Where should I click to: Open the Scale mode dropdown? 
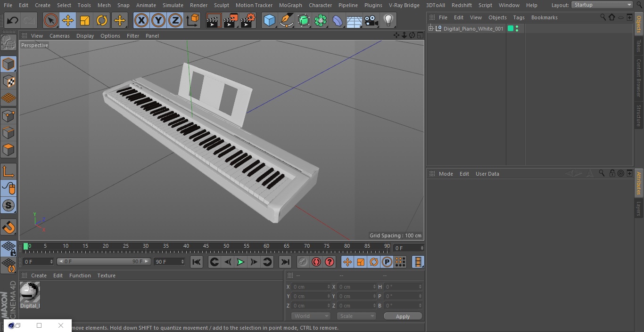click(x=356, y=316)
